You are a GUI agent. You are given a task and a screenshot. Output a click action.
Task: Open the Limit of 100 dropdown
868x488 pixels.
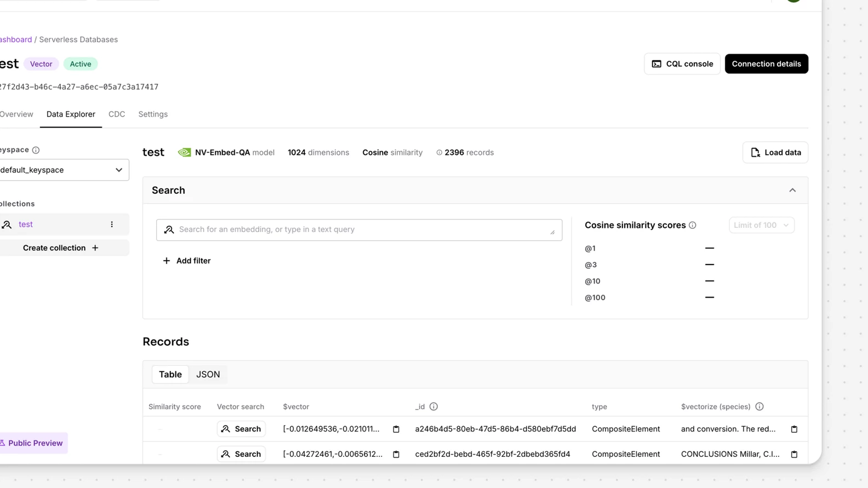761,225
